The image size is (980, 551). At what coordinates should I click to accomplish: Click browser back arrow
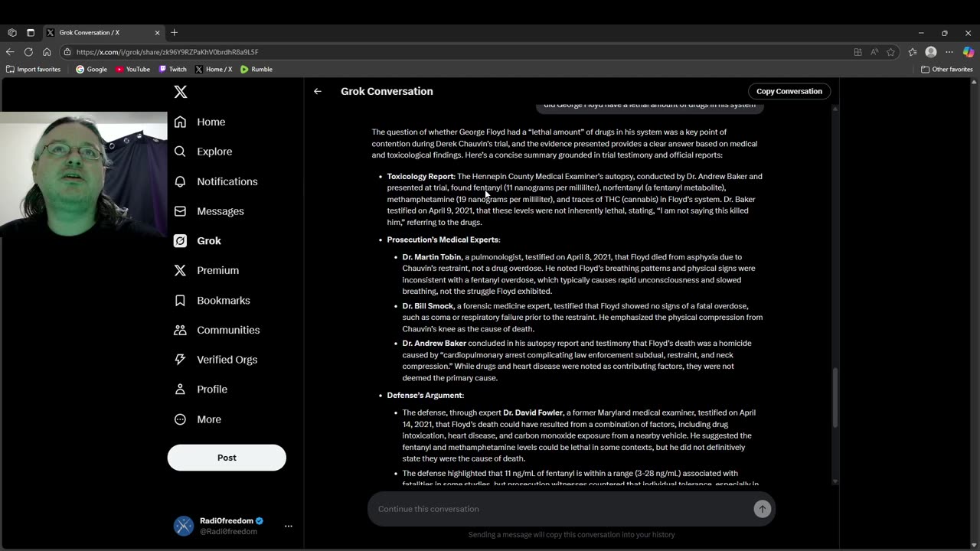tap(10, 52)
